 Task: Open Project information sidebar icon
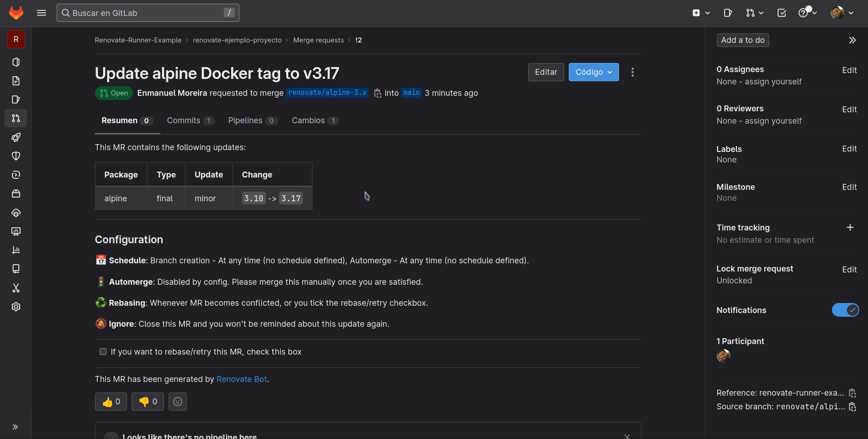[x=16, y=62]
